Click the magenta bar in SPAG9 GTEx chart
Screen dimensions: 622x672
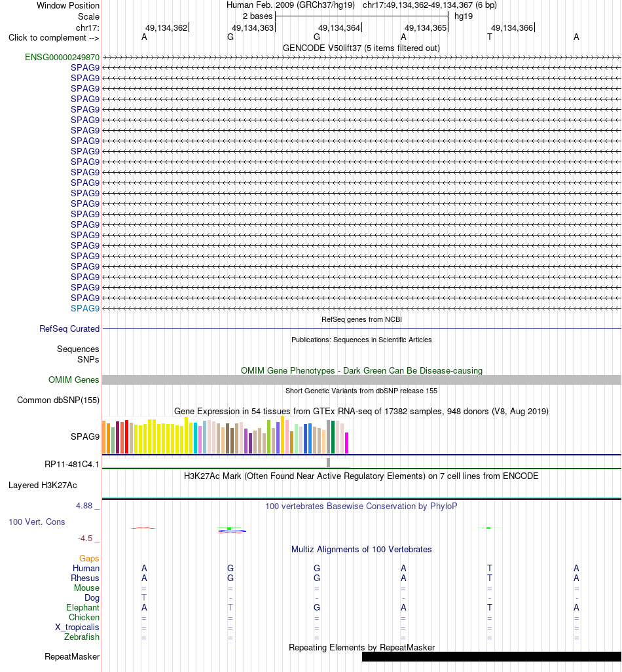click(x=346, y=443)
